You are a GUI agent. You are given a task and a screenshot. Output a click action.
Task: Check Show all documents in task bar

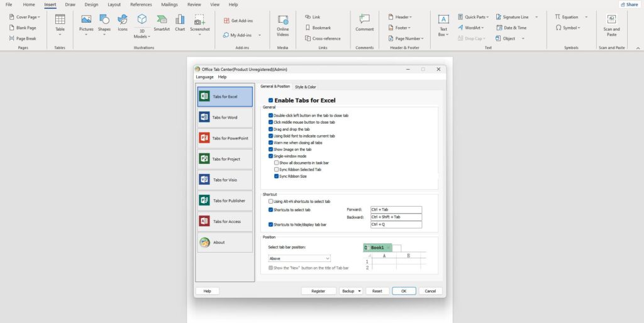(276, 163)
